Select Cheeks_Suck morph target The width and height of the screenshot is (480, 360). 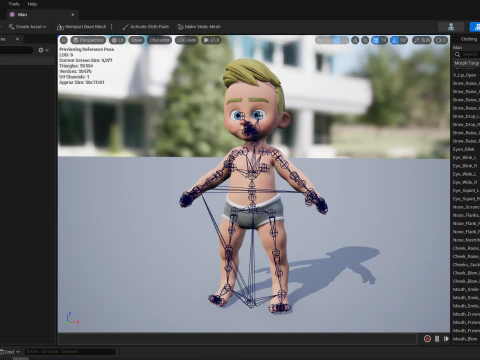466,265
